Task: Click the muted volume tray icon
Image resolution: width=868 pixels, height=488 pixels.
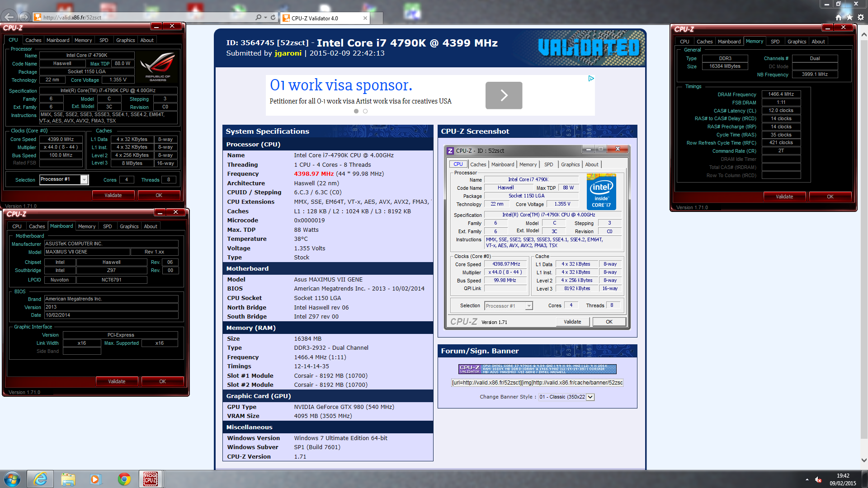Action: coord(818,479)
